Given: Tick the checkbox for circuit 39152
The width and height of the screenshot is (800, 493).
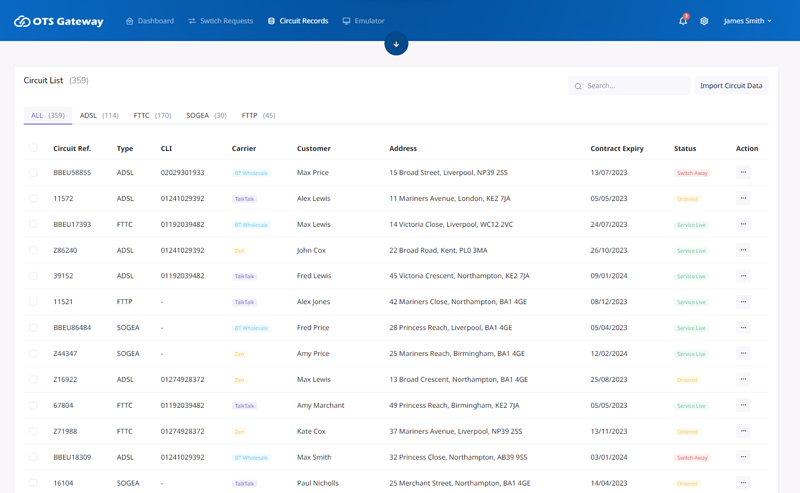Looking at the screenshot, I should (x=33, y=276).
